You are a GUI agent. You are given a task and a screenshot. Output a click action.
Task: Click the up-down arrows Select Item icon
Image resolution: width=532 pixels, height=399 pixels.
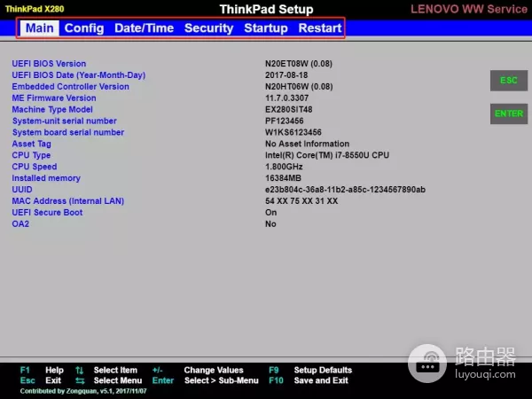click(80, 370)
